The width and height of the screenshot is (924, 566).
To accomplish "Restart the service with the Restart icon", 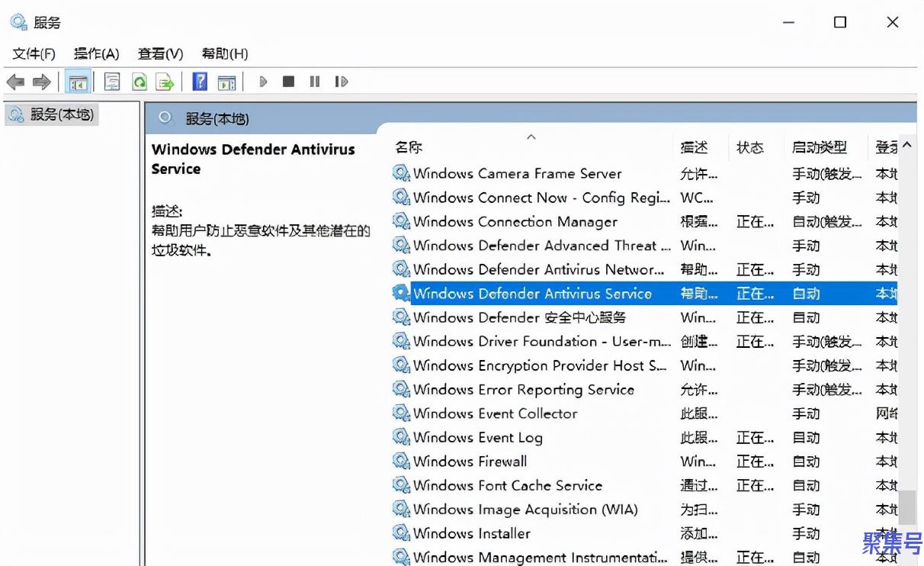I will (342, 82).
